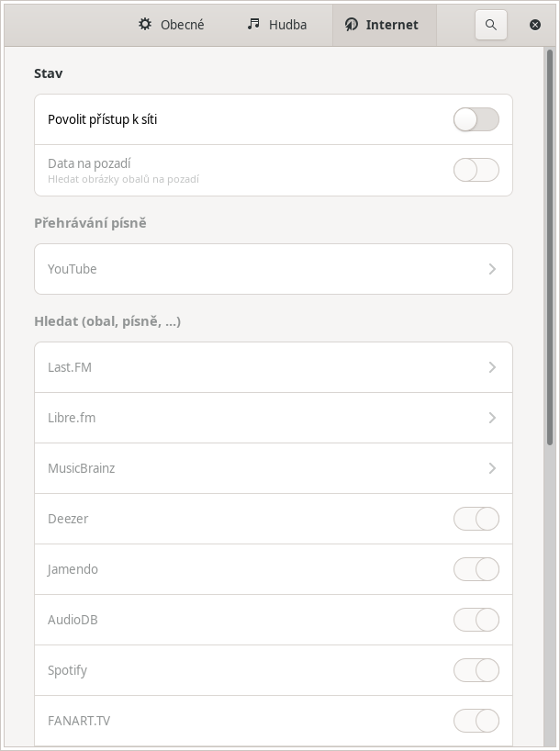This screenshot has height=751, width=560.
Task: Enable the Povolit přístup k síti switch
Action: [x=476, y=119]
